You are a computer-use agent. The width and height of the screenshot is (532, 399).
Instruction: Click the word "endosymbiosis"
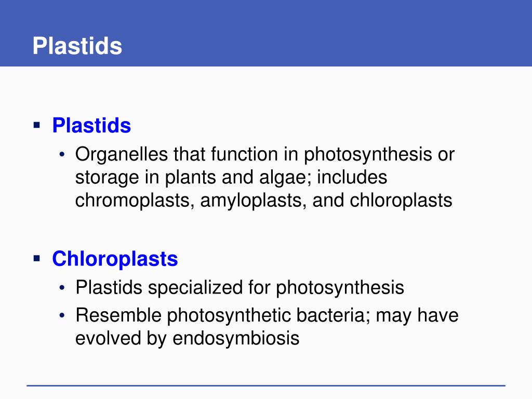point(236,338)
